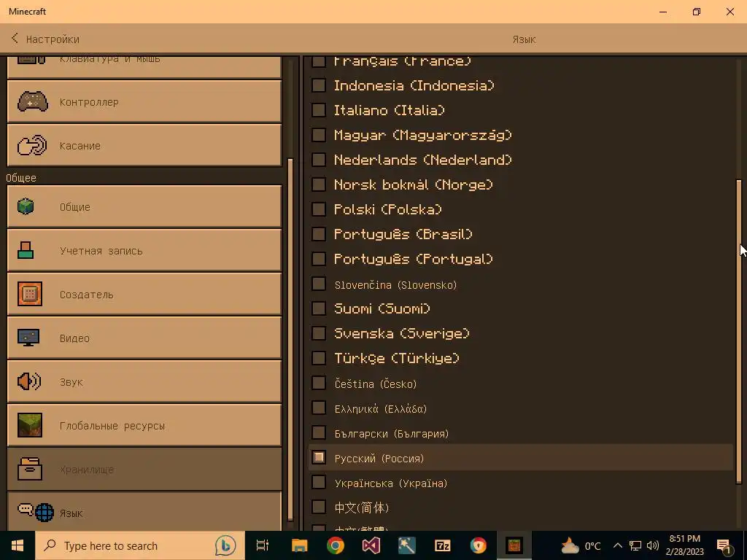
Task: Open the Касание settings tab
Action: [144, 145]
